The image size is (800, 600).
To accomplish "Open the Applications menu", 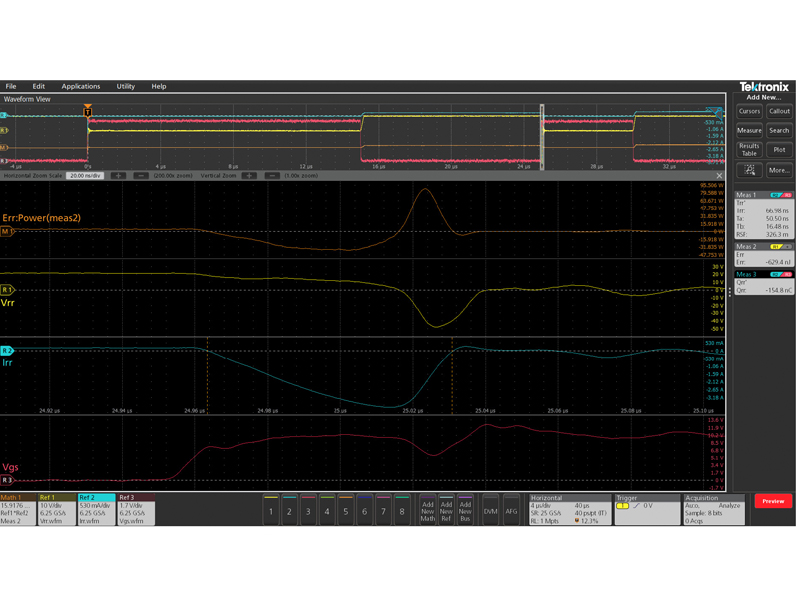I will pos(81,87).
